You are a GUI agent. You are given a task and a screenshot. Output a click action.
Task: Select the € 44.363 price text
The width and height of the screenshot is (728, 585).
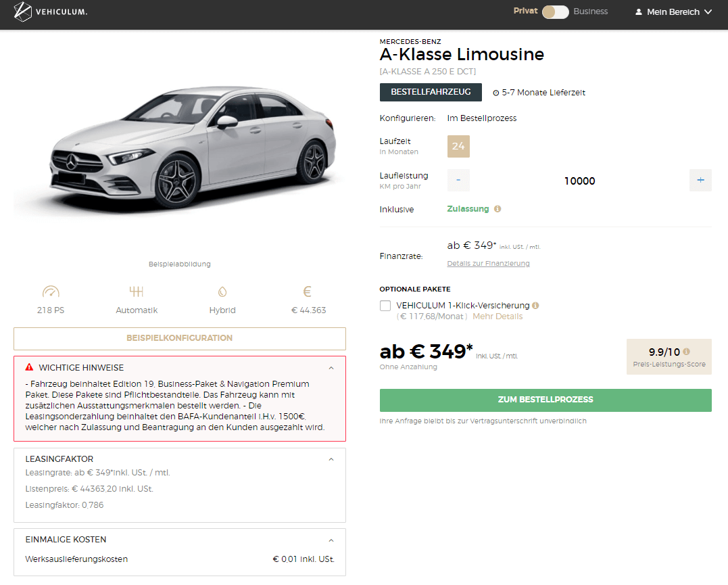[309, 310]
